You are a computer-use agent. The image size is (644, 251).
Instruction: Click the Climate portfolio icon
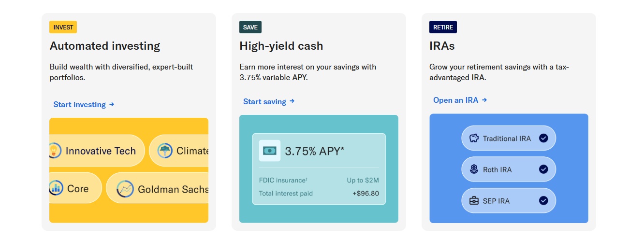coord(165,151)
